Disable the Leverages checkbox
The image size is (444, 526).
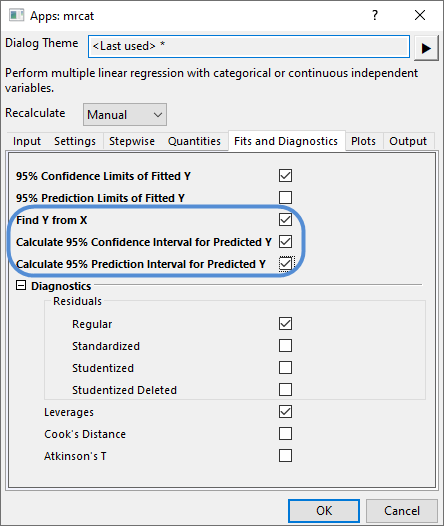285,412
